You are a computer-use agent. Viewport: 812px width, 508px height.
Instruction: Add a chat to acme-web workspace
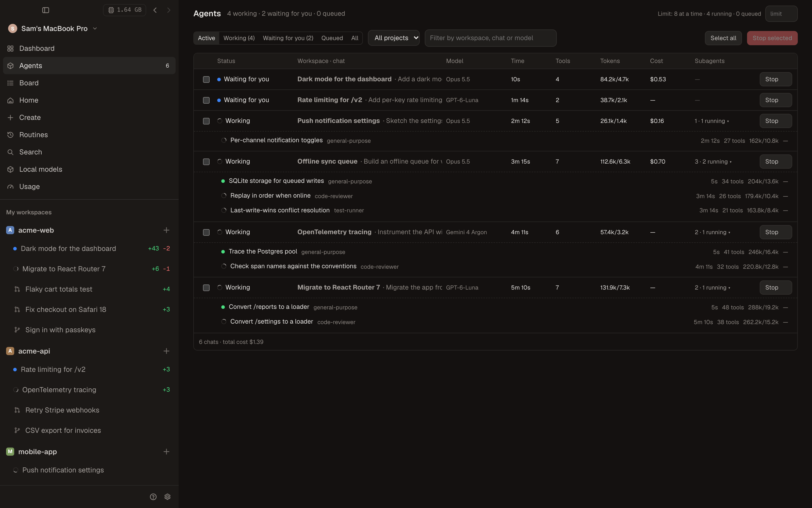point(166,230)
